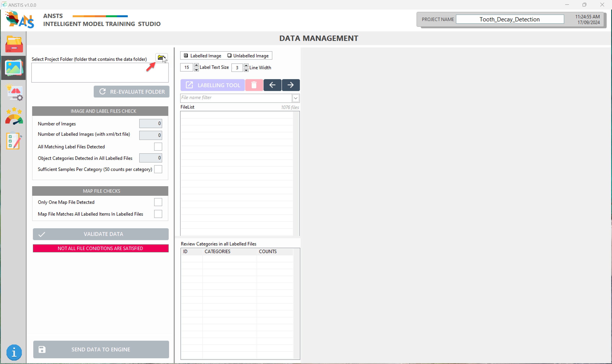Open the checklist clipboard sidebar icon

pos(14,141)
